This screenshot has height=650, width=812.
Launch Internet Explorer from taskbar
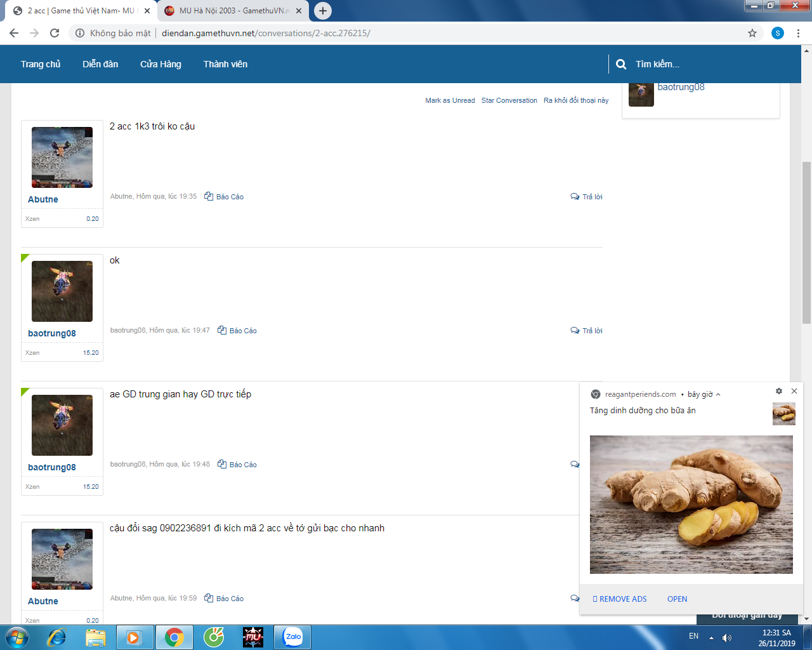(x=57, y=637)
